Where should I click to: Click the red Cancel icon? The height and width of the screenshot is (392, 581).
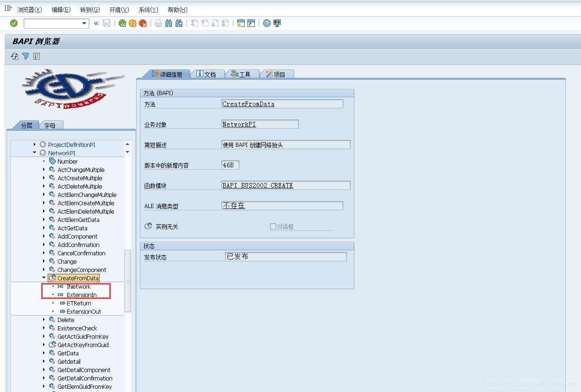click(143, 23)
